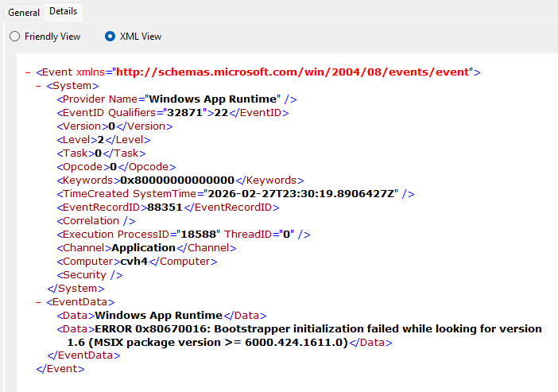
Task: Click the Computer name cvh4
Action: coord(134,262)
